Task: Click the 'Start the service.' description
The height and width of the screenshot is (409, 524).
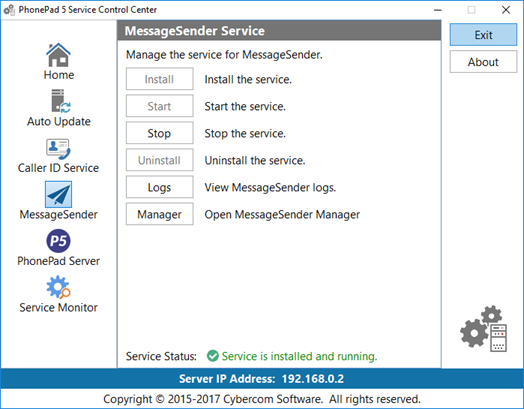Action: click(245, 106)
